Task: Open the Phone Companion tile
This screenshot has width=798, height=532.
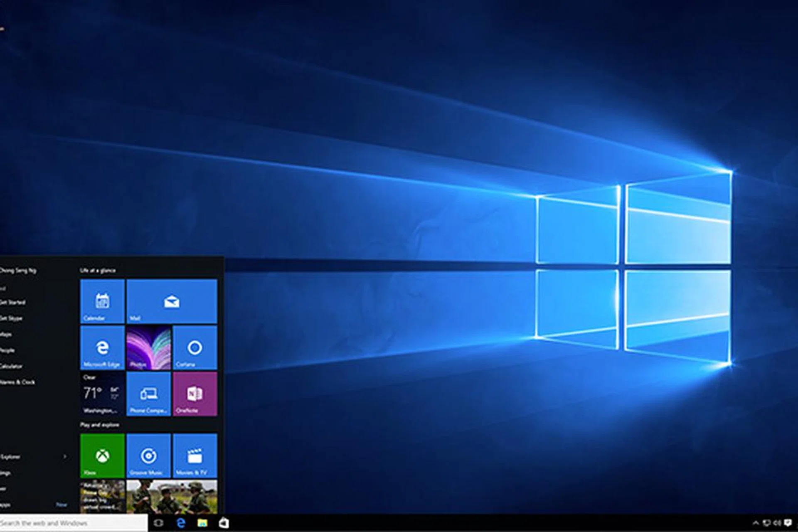Action: pyautogui.click(x=148, y=394)
